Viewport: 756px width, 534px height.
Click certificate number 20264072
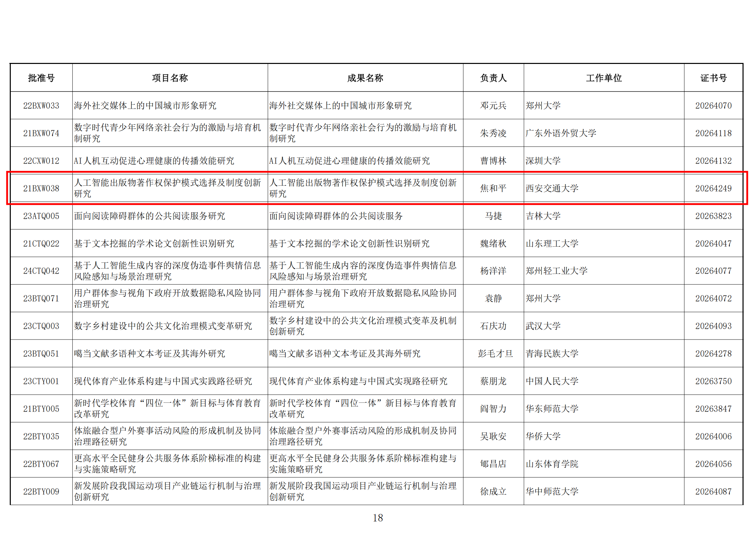pos(714,298)
